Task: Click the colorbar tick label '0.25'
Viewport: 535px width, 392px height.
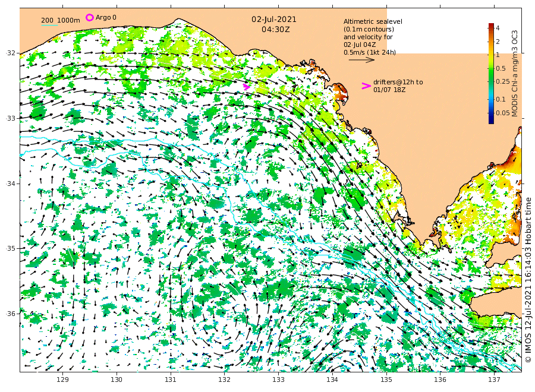Action: point(502,81)
